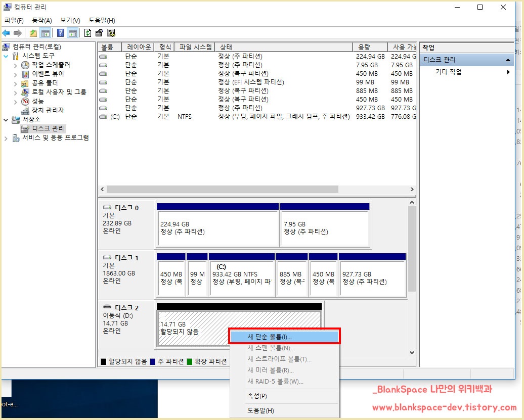Choose 속성(P) in the context menu
The image size is (524, 420).
tap(284, 396)
